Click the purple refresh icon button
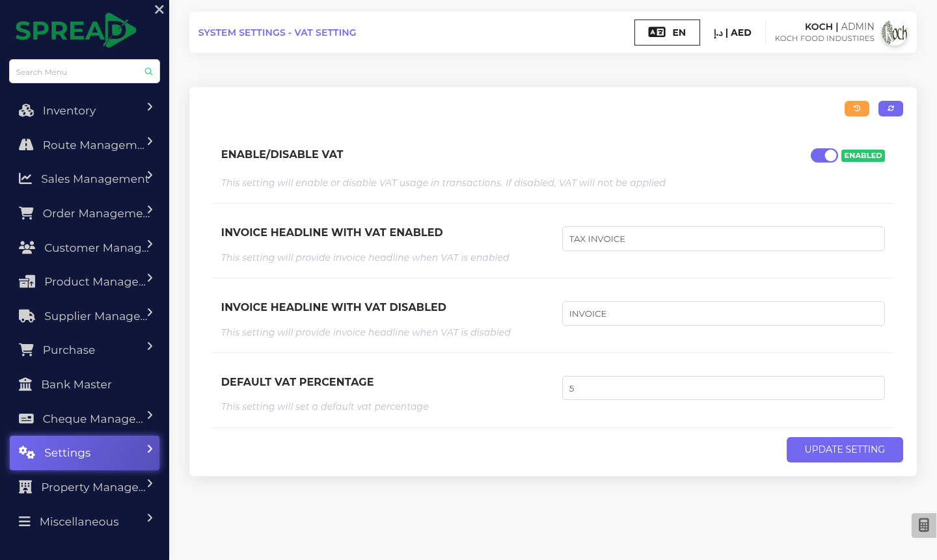 [891, 109]
